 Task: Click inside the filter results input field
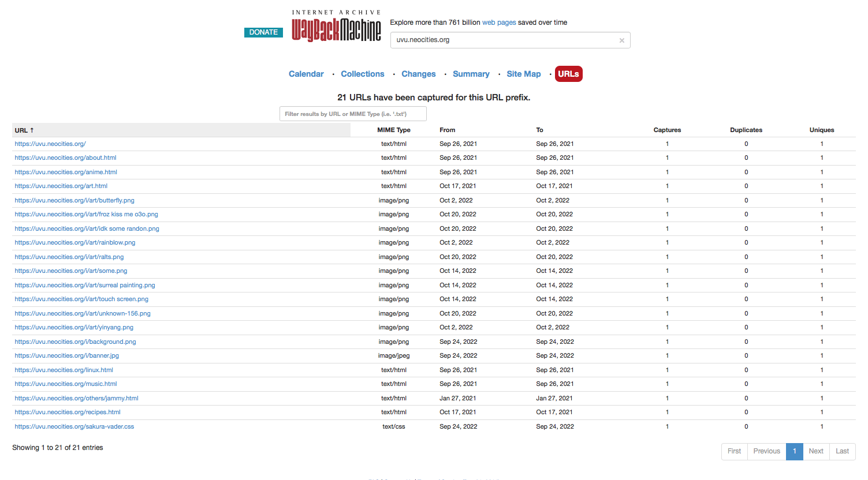tap(352, 114)
